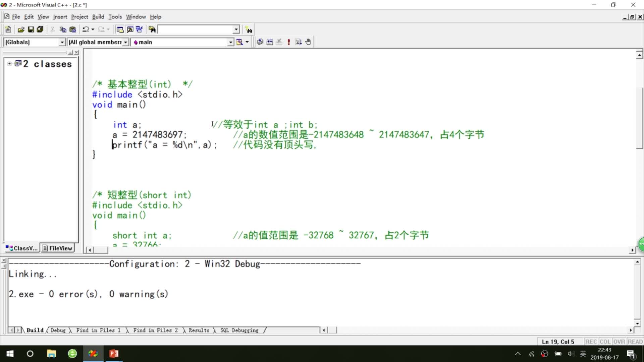
Task: Click the Insert/Remove Breakpoint hand icon
Action: pos(308,42)
